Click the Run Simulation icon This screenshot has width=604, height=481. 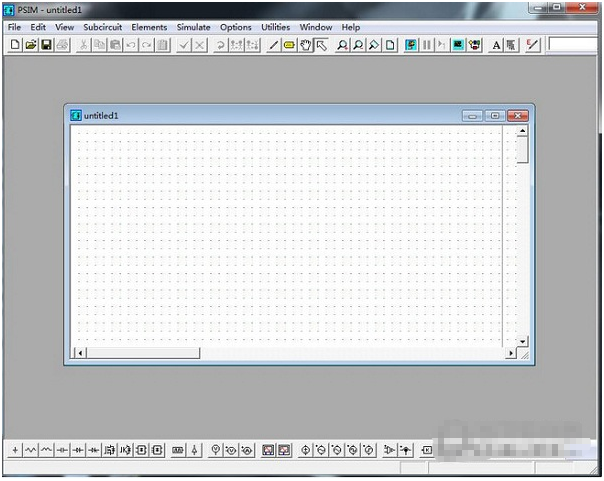point(411,45)
